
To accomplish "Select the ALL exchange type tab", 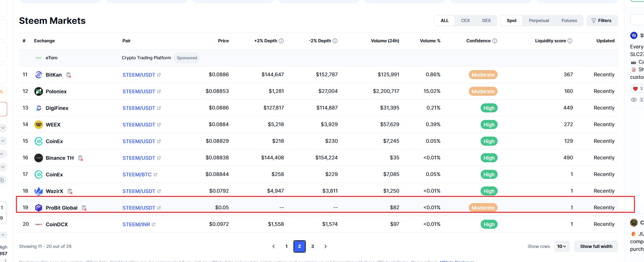I will coord(445,21).
